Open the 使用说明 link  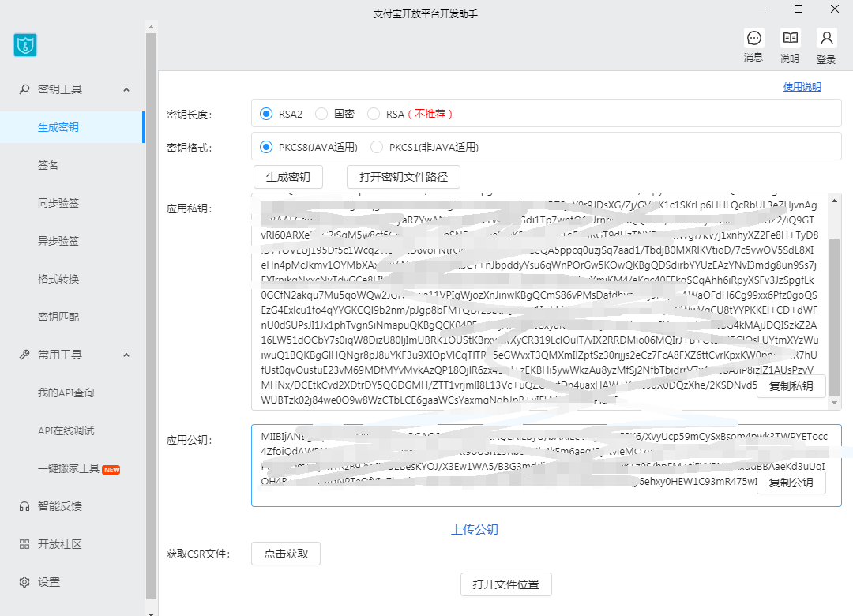(802, 87)
